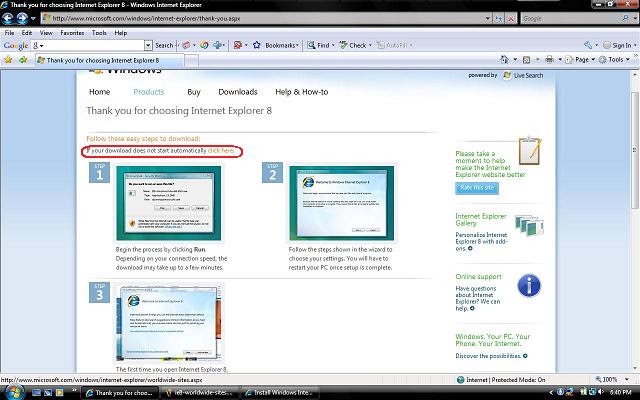Open the View menu

click(x=46, y=33)
